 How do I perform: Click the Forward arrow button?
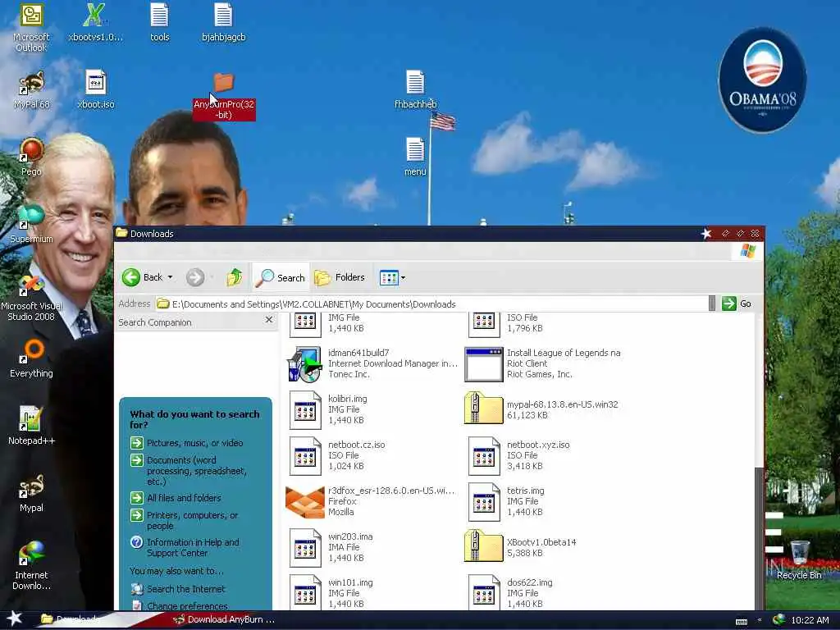point(195,277)
